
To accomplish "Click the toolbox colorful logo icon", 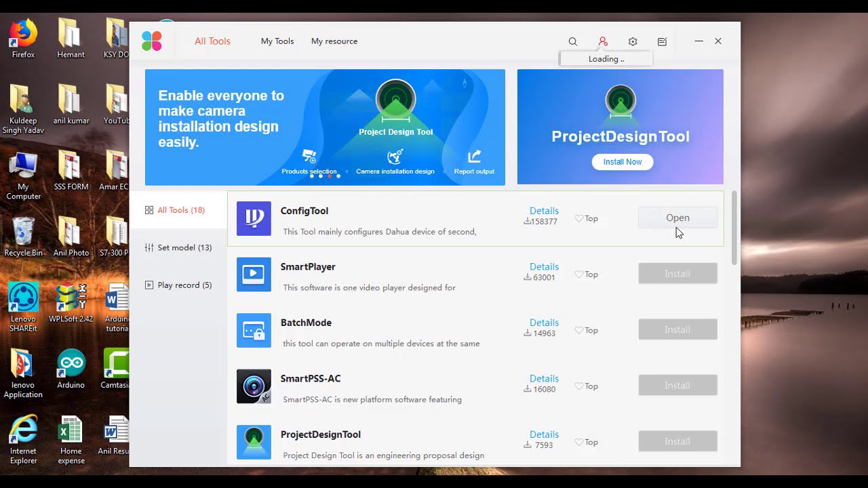I will [152, 41].
